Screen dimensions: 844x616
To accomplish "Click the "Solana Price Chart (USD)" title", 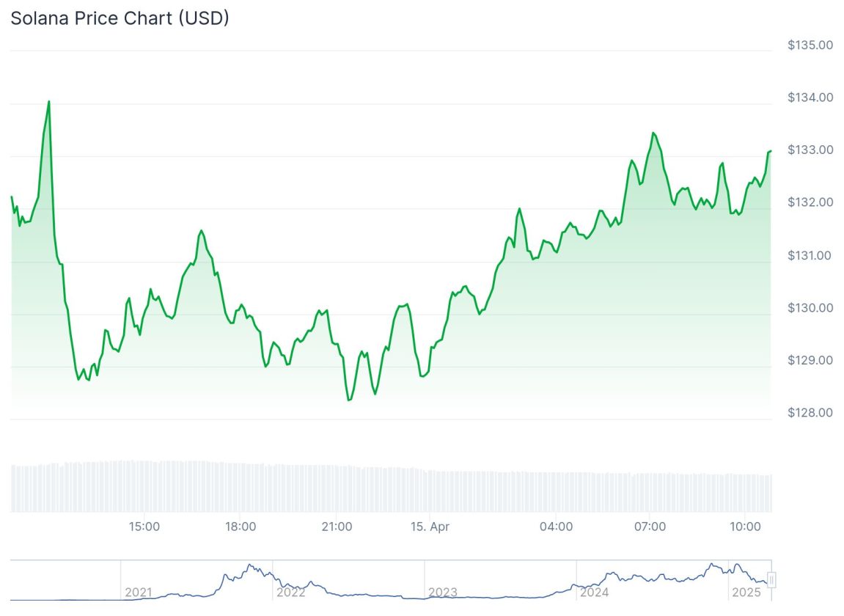I will (120, 18).
